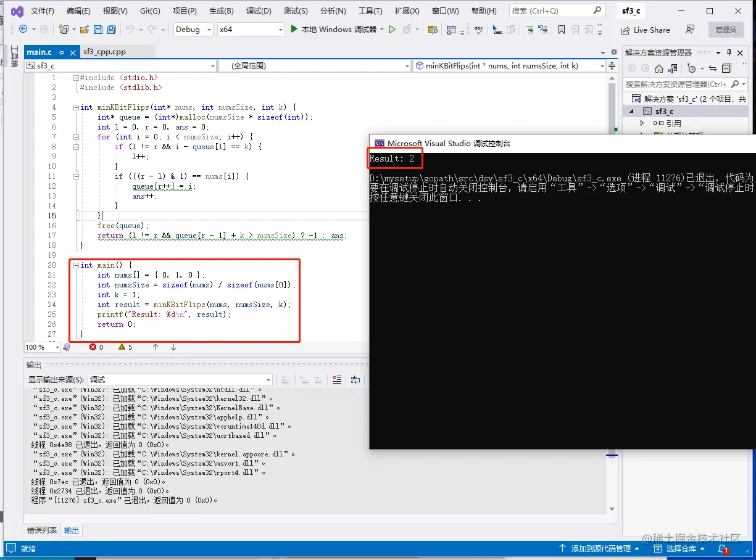
Task: Switch to the 错误列表 tab
Action: click(x=42, y=530)
